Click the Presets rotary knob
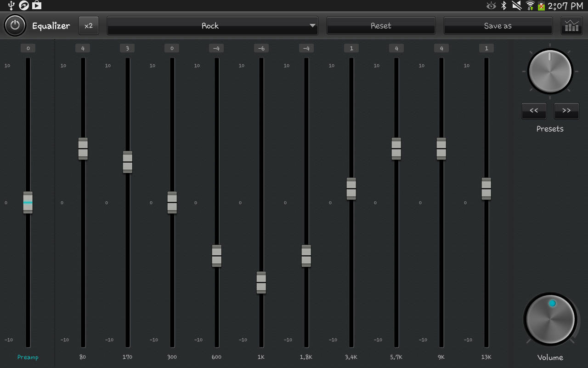The width and height of the screenshot is (588, 368). click(550, 71)
